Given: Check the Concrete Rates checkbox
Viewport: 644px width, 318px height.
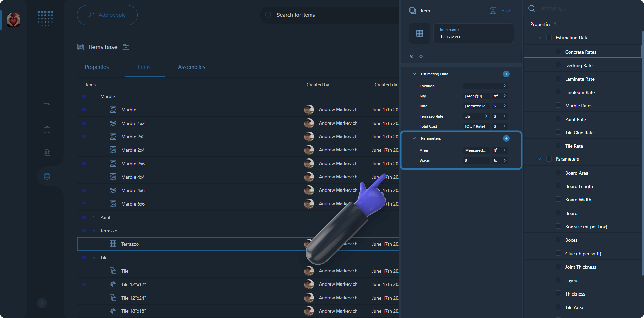Looking at the screenshot, I should point(558,52).
